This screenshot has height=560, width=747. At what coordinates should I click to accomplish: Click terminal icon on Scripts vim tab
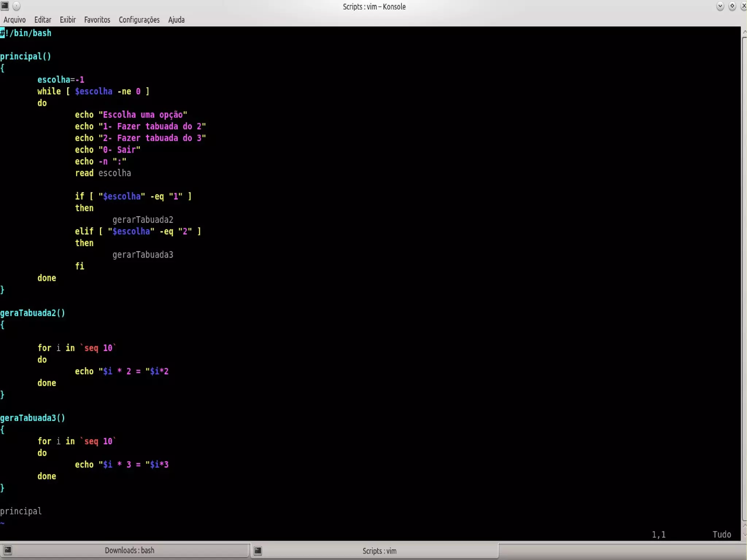pos(258,551)
